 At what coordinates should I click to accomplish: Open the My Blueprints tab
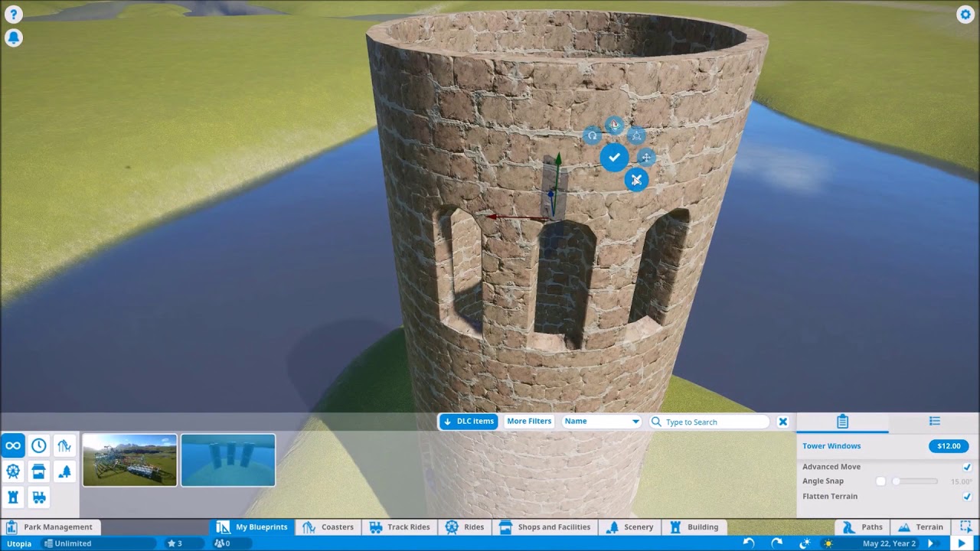click(253, 527)
